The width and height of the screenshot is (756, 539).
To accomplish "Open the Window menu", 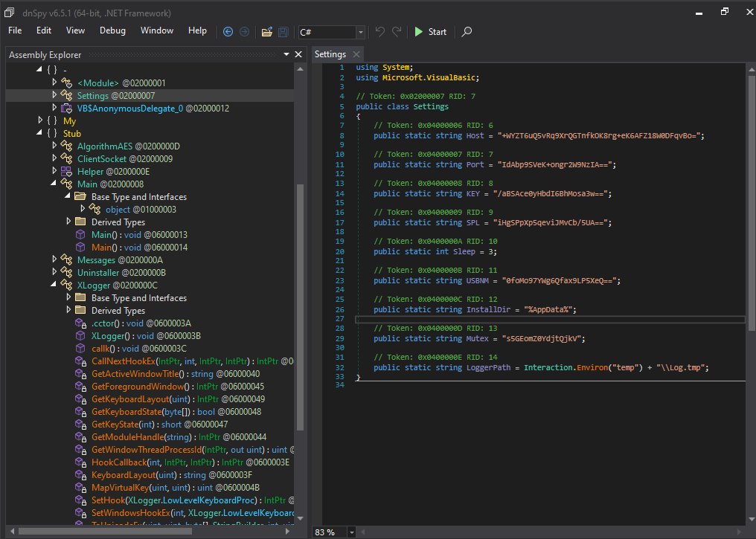I will [157, 30].
